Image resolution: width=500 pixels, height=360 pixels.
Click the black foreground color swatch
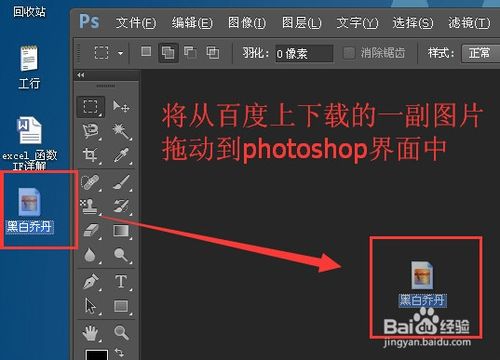click(x=97, y=354)
